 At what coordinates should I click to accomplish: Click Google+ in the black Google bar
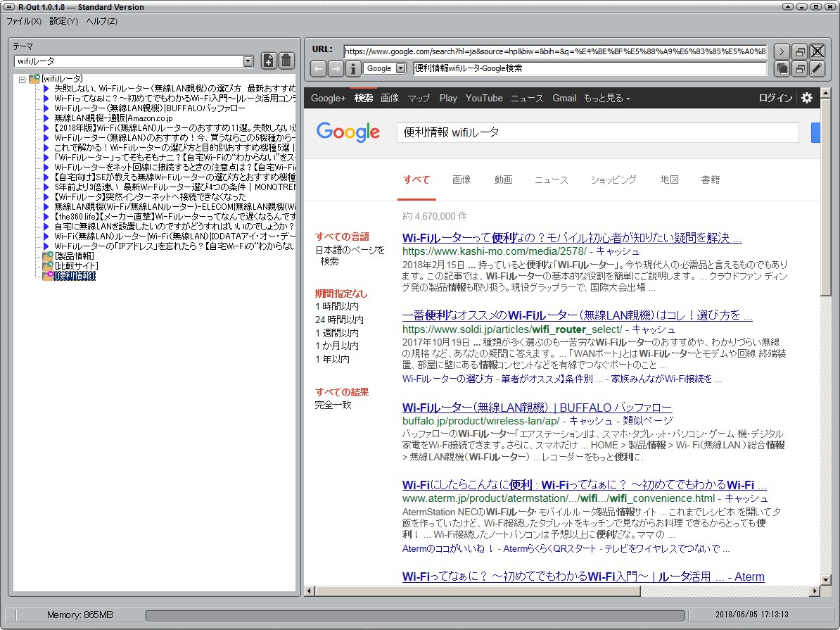[x=328, y=98]
